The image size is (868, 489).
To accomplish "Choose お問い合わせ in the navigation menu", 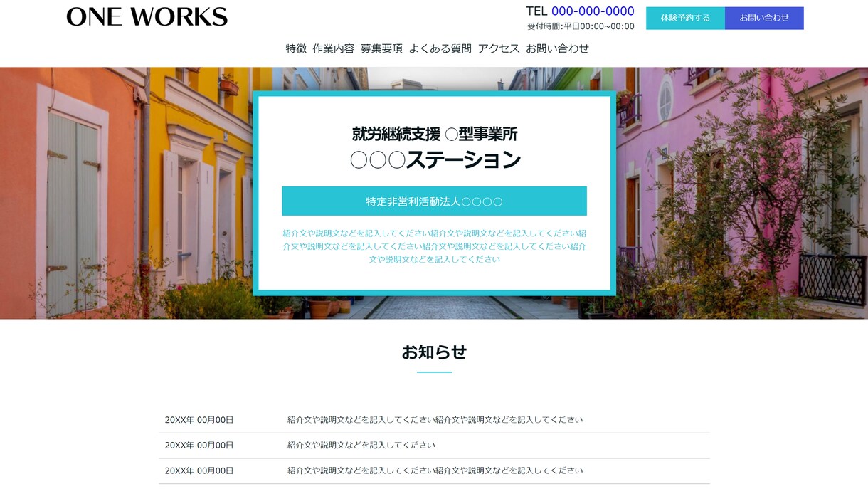I will point(558,48).
